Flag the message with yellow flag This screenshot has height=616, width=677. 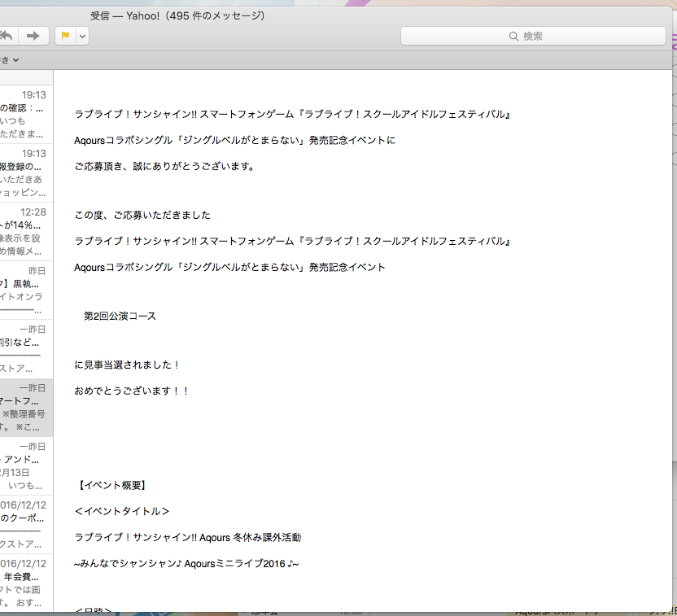click(x=66, y=36)
